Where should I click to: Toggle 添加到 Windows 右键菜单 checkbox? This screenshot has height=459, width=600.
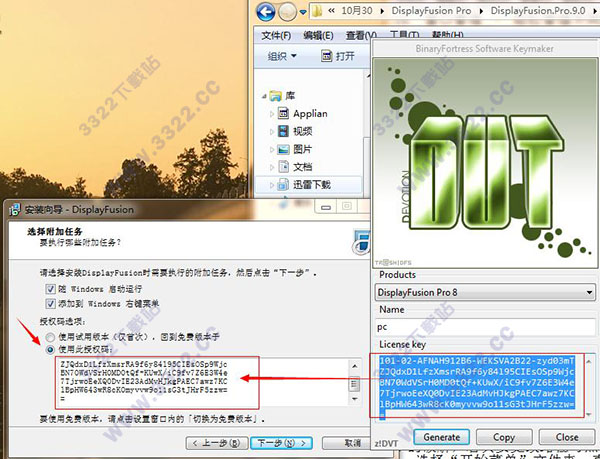pyautogui.click(x=51, y=304)
